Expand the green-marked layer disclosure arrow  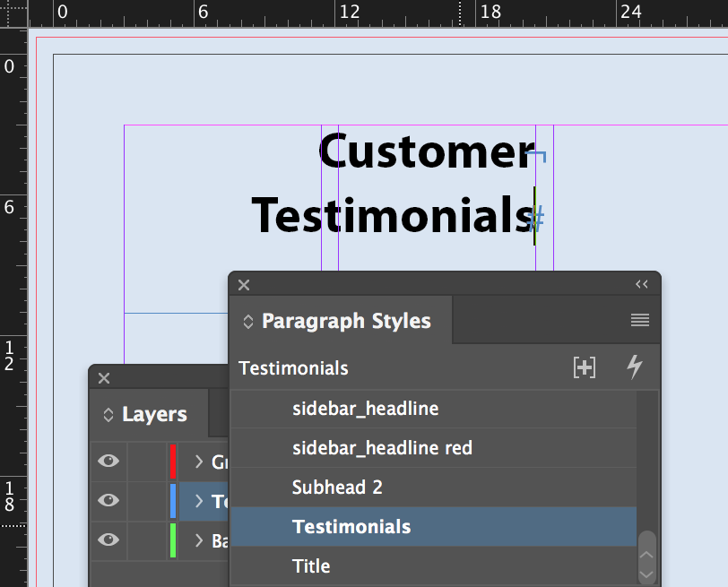[x=199, y=540]
